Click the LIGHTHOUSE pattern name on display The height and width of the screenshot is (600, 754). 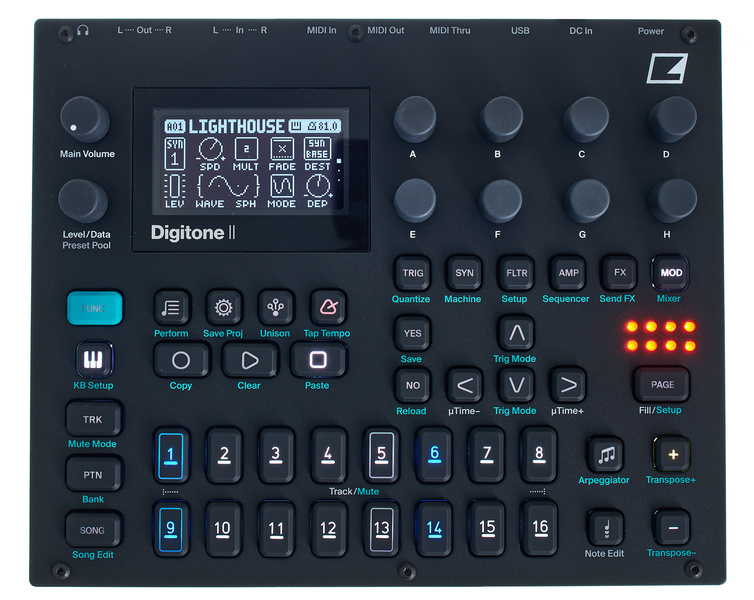coord(236,126)
